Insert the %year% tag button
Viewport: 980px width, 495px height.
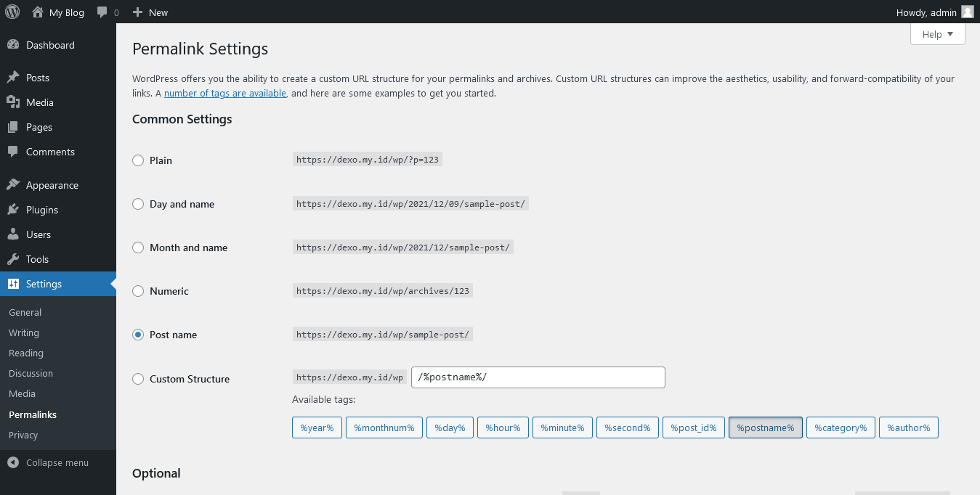[317, 427]
